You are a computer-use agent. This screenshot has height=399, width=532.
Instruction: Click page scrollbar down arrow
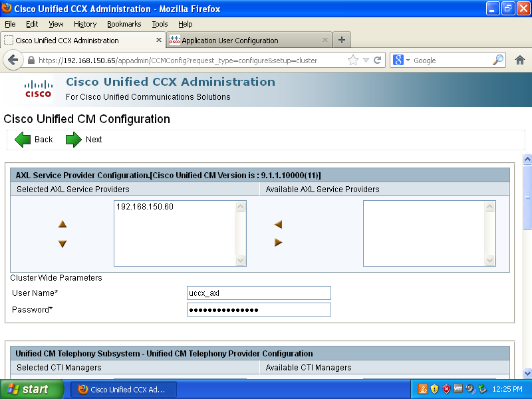pos(527,373)
